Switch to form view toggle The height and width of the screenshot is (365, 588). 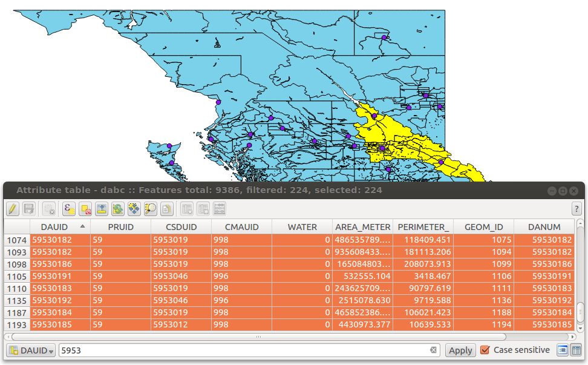[x=563, y=350]
